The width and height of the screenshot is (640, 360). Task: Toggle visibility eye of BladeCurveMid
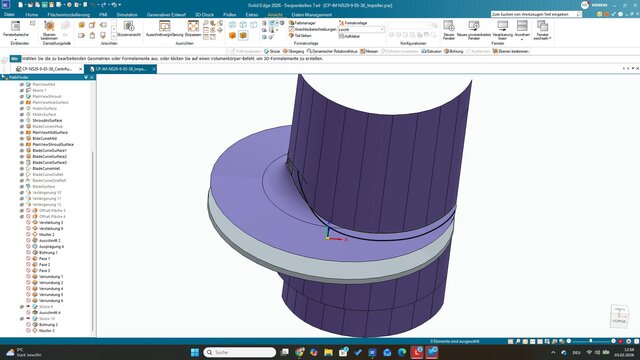tap(22, 139)
